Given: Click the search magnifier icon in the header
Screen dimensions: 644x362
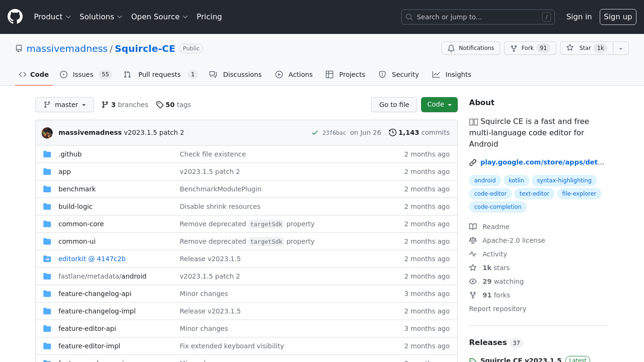Looking at the screenshot, I should click(409, 17).
